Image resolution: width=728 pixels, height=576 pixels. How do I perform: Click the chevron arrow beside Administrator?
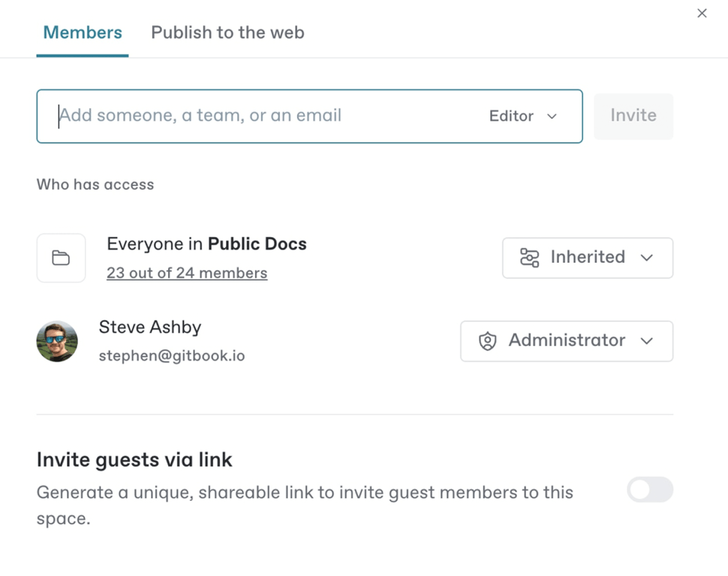pos(647,341)
